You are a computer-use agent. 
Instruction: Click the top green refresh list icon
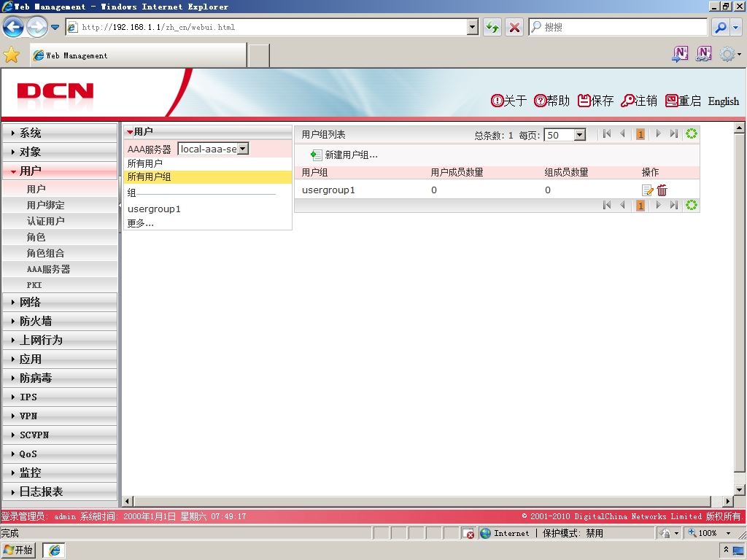pyautogui.click(x=692, y=134)
